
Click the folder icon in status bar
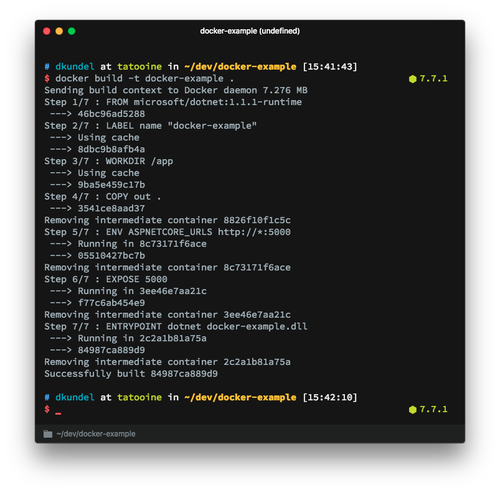48,434
